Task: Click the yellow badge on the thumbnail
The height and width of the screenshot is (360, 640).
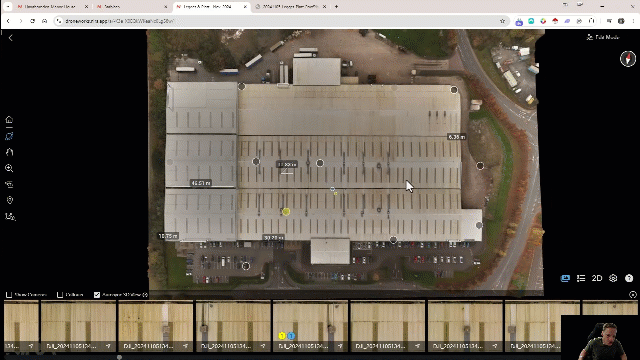Action: pyautogui.click(x=282, y=336)
